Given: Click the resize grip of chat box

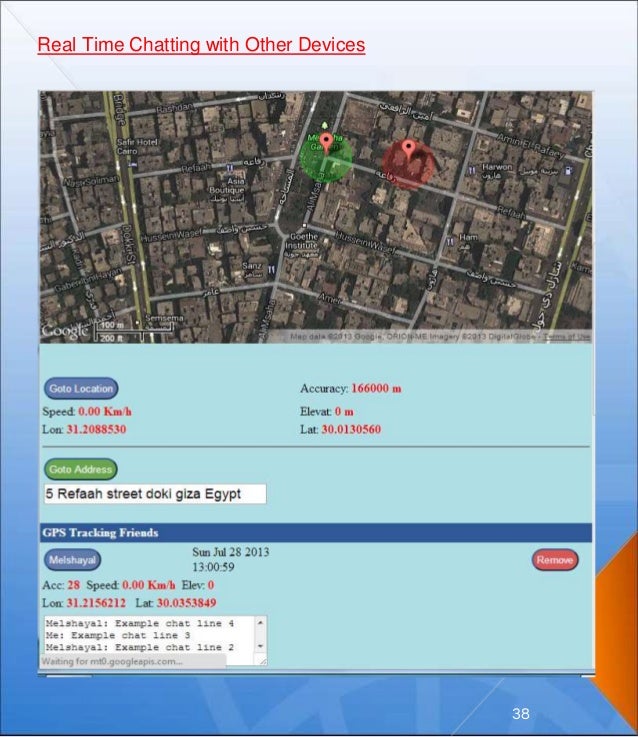Looking at the screenshot, I should pyautogui.click(x=263, y=661).
